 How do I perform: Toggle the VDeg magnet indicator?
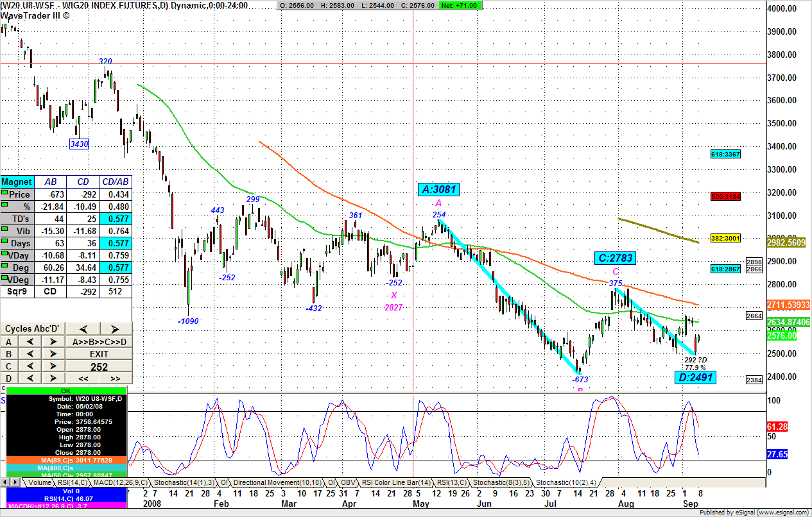pyautogui.click(x=4, y=277)
